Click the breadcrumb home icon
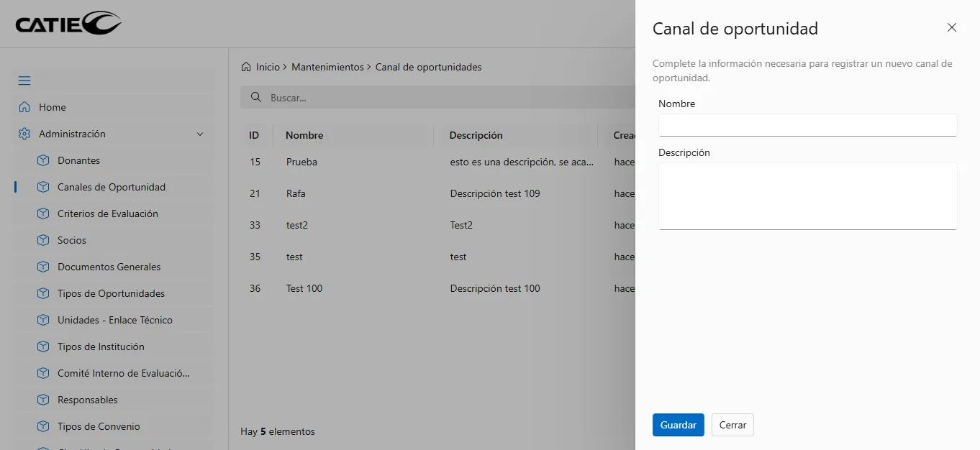 (246, 67)
